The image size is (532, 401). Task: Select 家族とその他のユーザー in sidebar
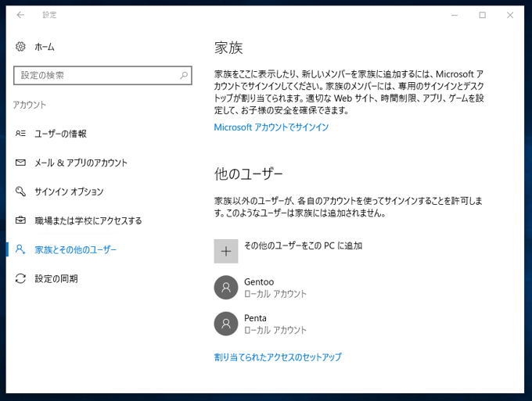tap(75, 249)
